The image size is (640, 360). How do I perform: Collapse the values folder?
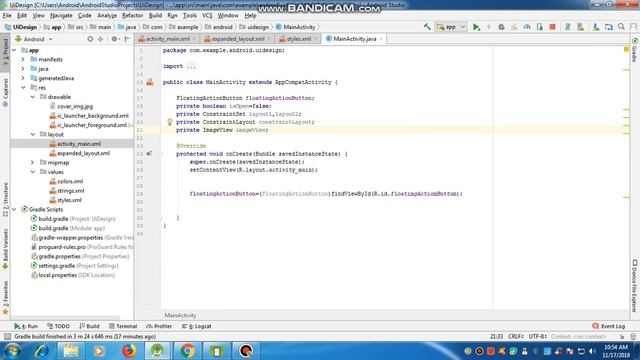tap(33, 172)
